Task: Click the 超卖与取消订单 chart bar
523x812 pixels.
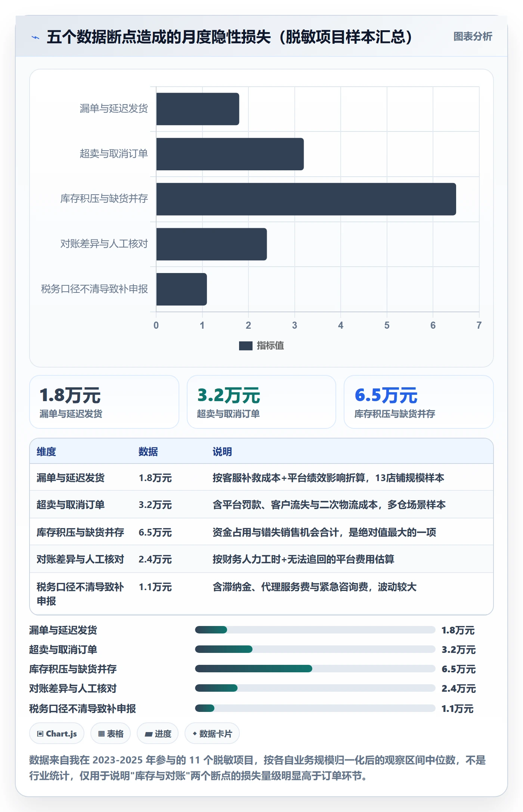Action: 230,154
